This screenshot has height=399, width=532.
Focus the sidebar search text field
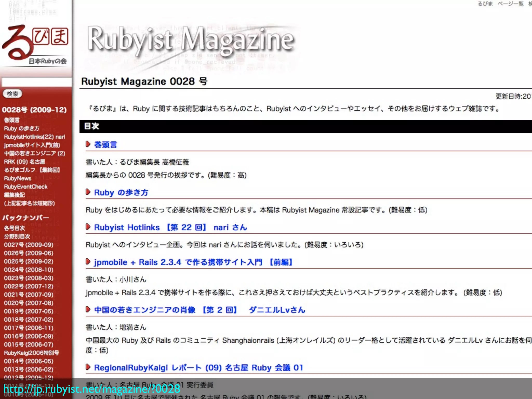click(x=37, y=82)
